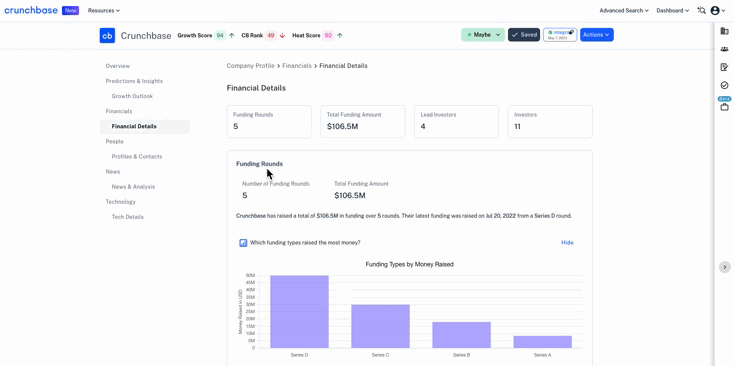
Task: Open the Resources menu
Action: coord(104,10)
